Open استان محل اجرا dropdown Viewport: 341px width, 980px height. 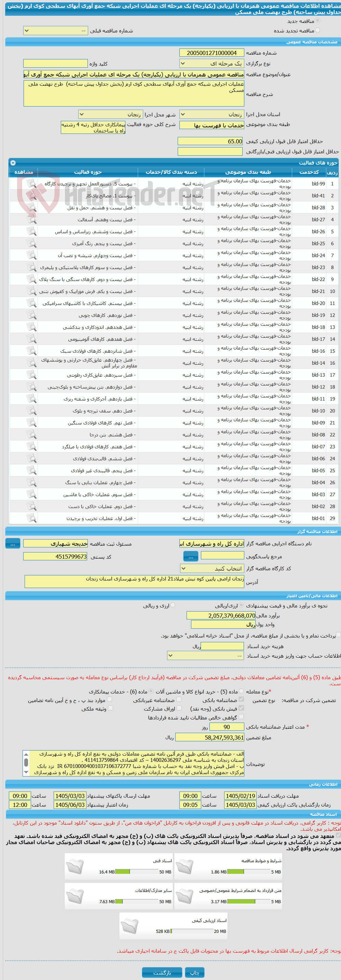click(212, 114)
